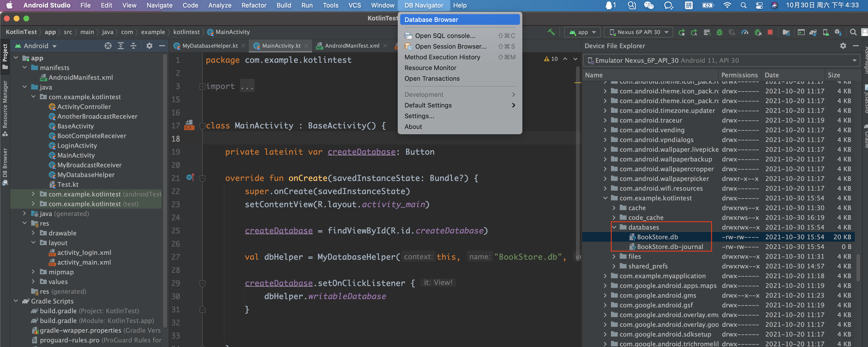The image size is (868, 347).
Task: Click the green hammer Make Project icon
Action: point(551,32)
